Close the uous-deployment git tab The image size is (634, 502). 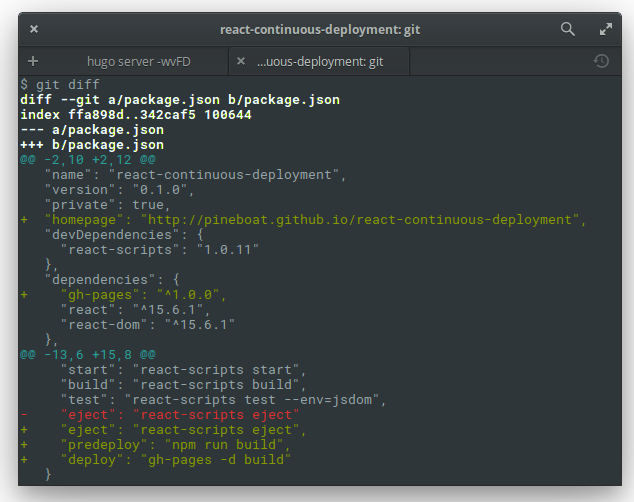tap(241, 61)
